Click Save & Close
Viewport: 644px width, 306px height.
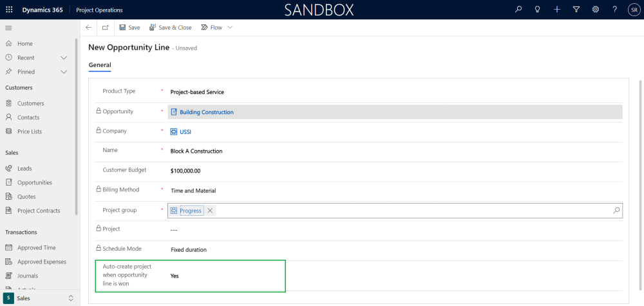point(171,28)
